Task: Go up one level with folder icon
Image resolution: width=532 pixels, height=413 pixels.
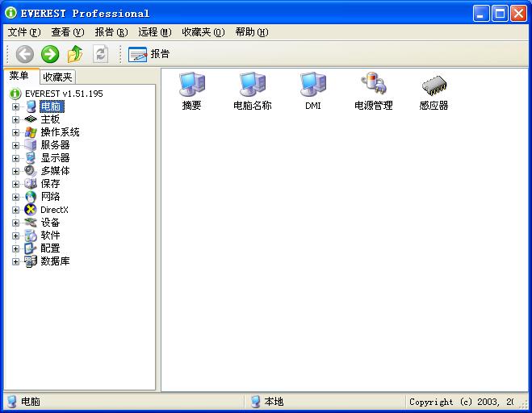Action: [x=75, y=54]
